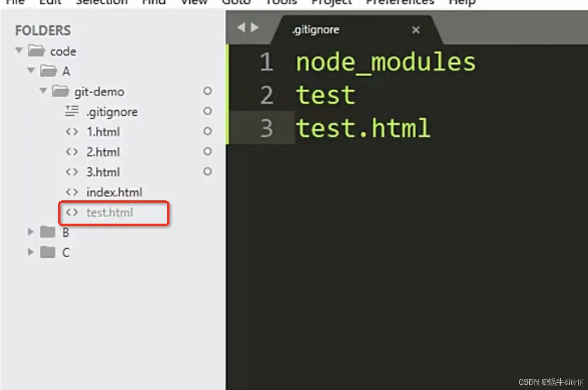588x390 pixels.
Task: Place cursor in test.html on line 3
Action: 363,128
